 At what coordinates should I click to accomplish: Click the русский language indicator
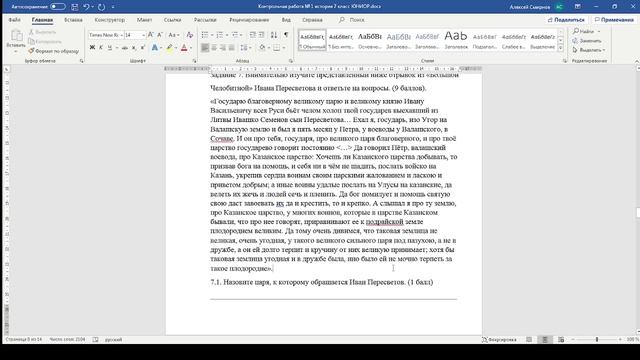(x=113, y=340)
